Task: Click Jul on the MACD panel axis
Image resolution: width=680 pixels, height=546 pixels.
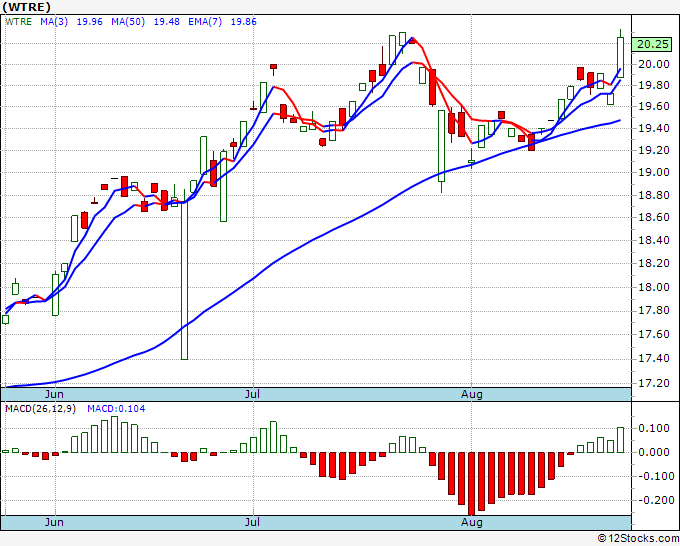Action: coord(252,522)
